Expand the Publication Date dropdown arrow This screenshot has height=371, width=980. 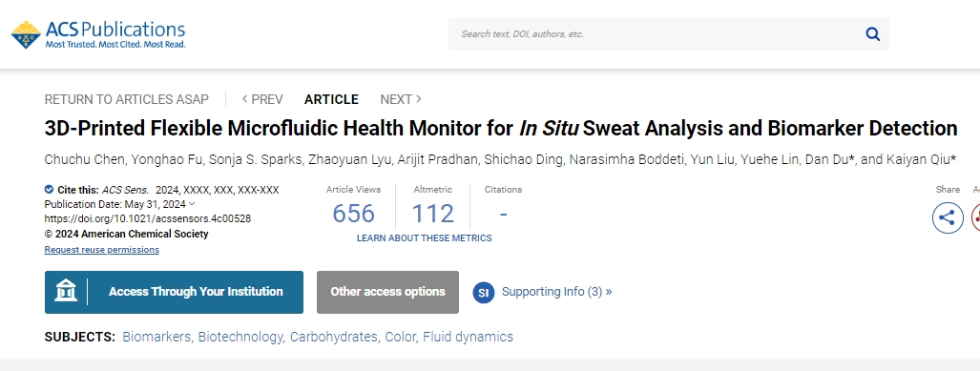pyautogui.click(x=192, y=203)
